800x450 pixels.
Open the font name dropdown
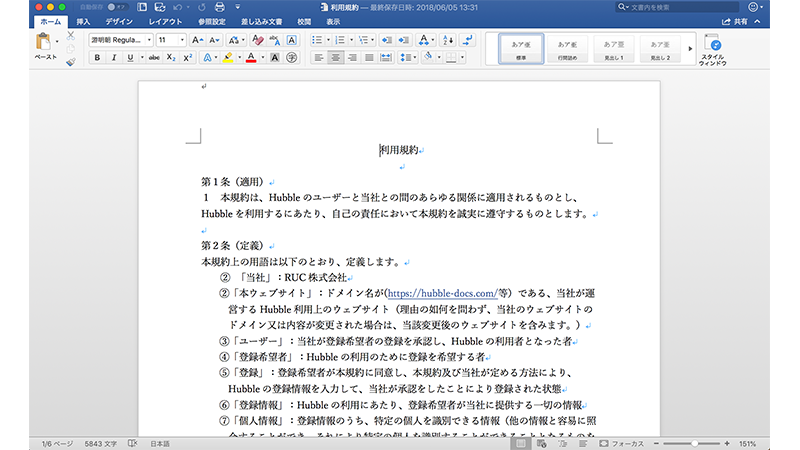click(149, 40)
